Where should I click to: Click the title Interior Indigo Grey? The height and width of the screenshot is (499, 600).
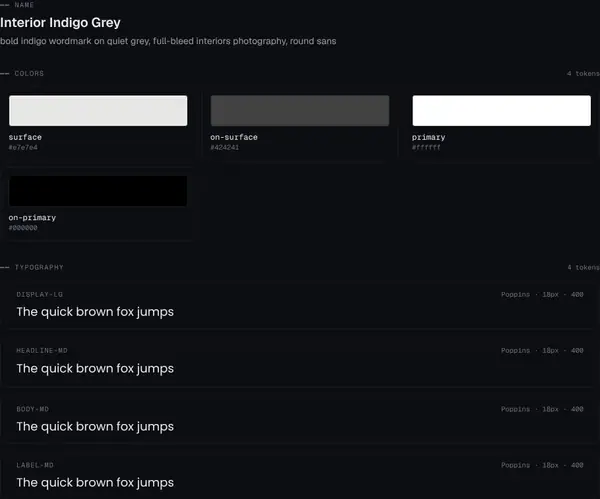[60, 23]
